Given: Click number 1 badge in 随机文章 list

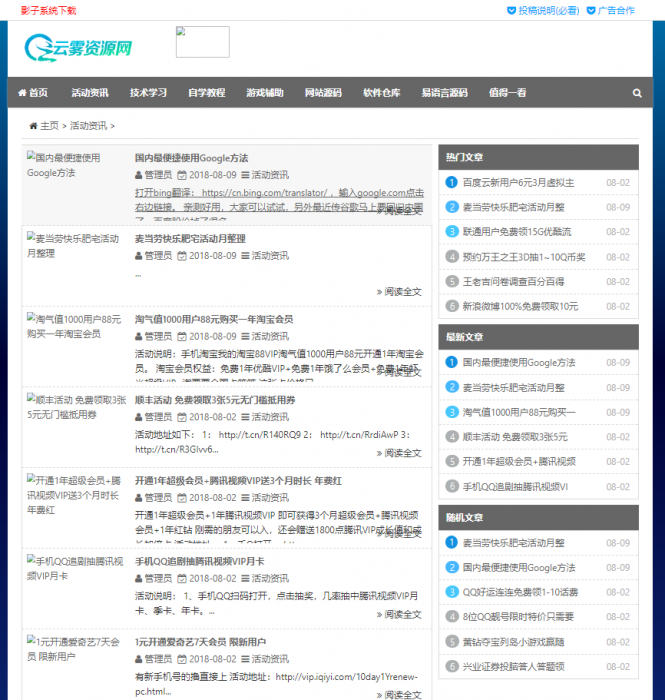Looking at the screenshot, I should (x=451, y=542).
